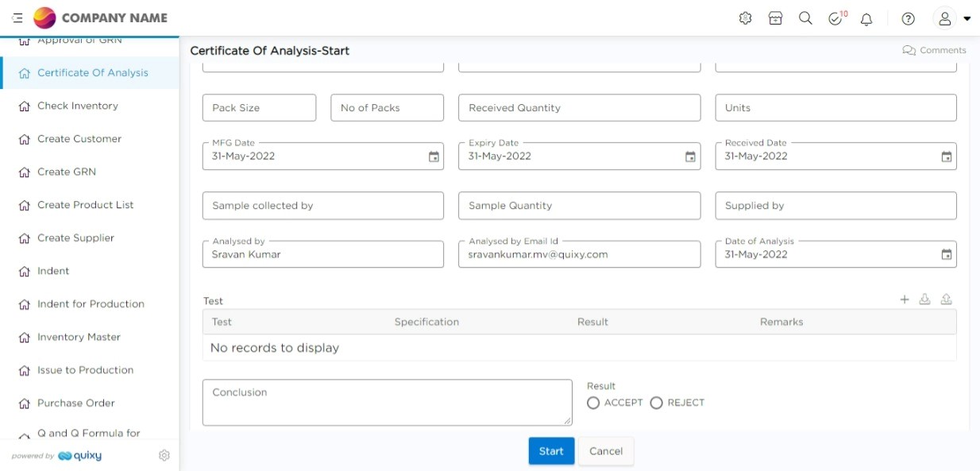This screenshot has width=980, height=471.
Task: Open pending tasks icon with badge 10
Action: tap(836, 18)
